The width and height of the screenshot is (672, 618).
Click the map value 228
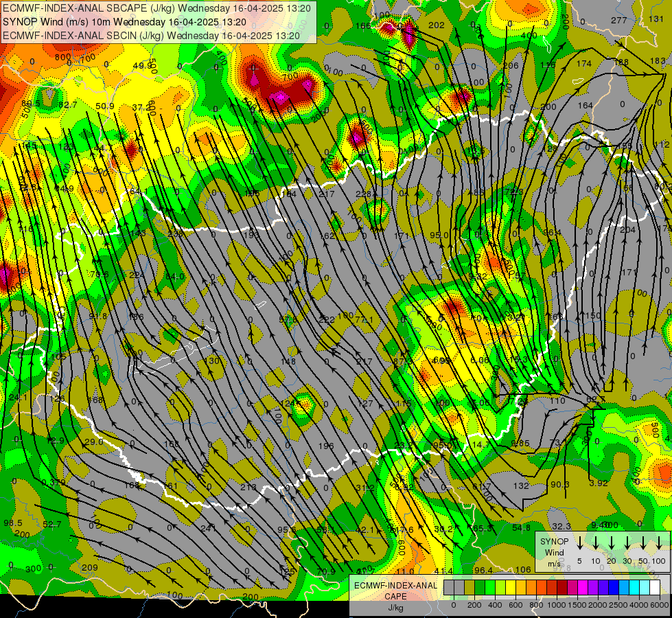click(x=363, y=194)
